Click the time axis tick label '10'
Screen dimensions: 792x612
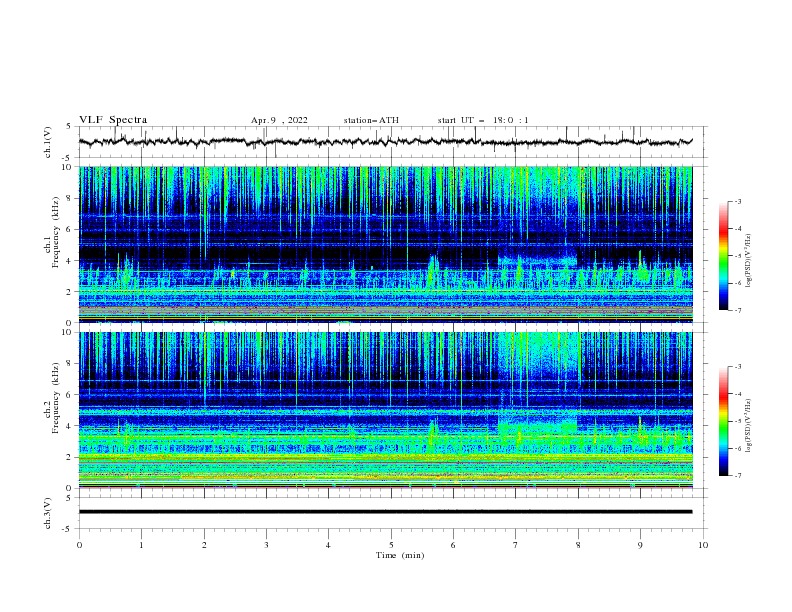(703, 545)
